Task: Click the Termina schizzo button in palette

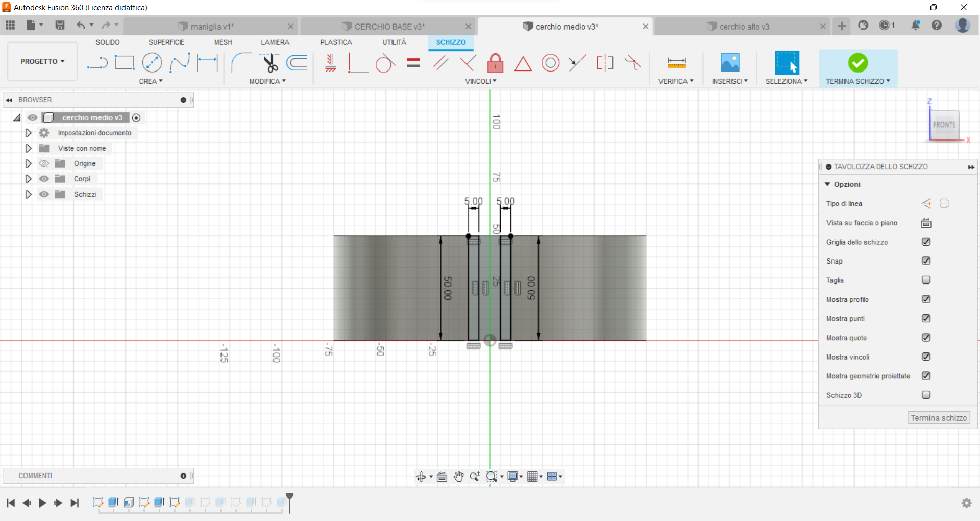Action: pos(938,417)
